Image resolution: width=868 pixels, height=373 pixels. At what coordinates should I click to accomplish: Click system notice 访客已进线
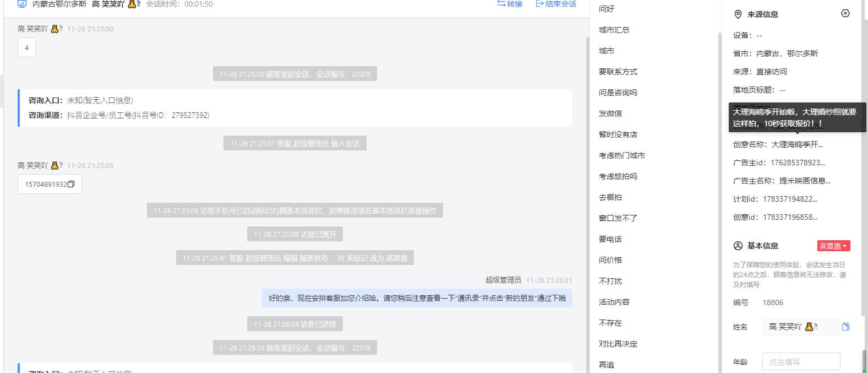click(x=295, y=324)
